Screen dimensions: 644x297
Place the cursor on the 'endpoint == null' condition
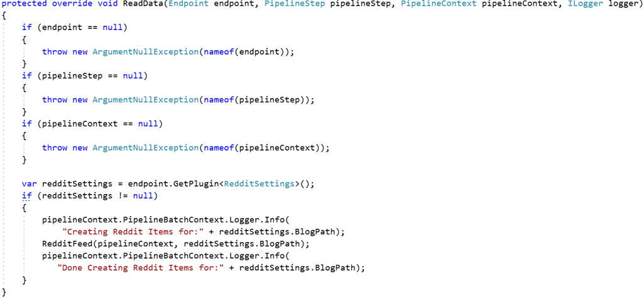(82, 28)
